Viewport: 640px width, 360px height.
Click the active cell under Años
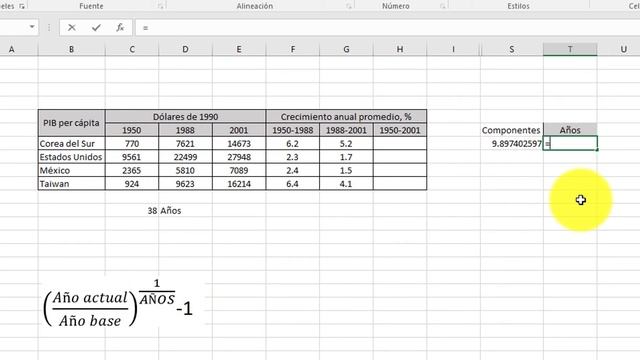(x=570, y=144)
